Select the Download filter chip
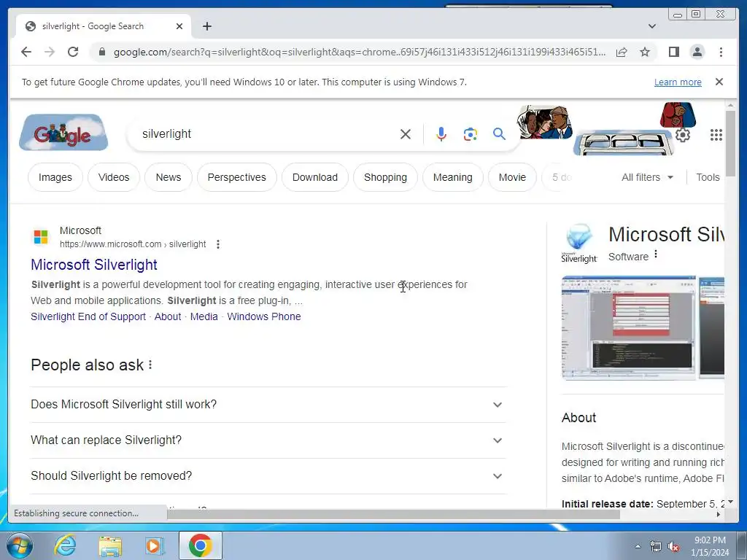 (315, 177)
